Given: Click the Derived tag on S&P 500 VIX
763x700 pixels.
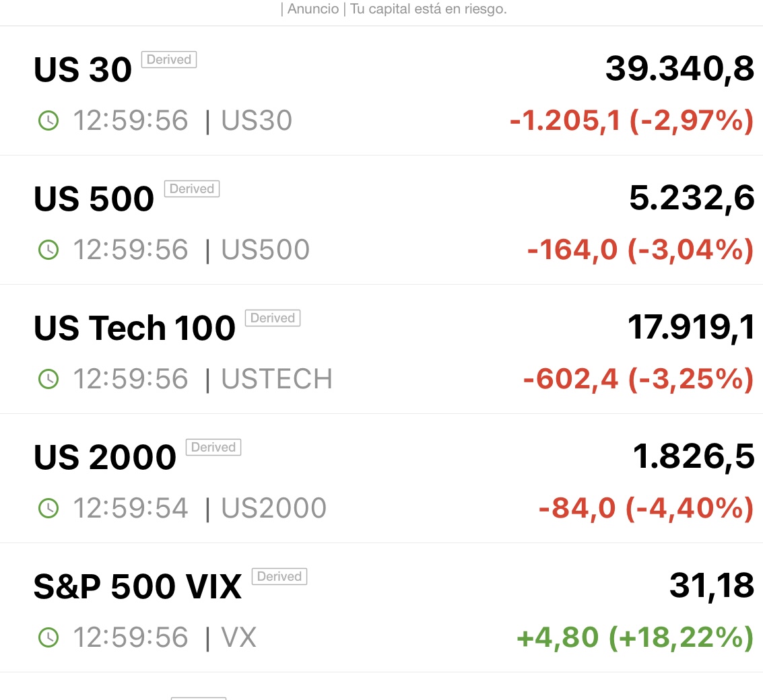Looking at the screenshot, I should point(279,576).
